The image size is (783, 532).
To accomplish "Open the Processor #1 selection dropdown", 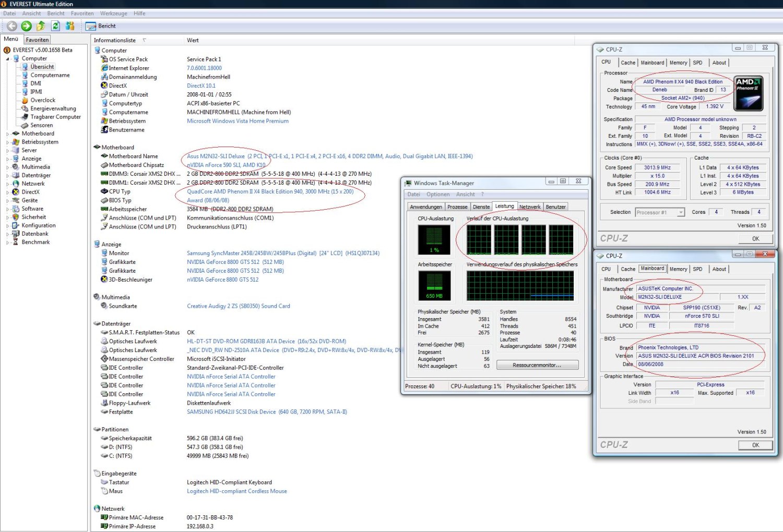I will [x=681, y=212].
